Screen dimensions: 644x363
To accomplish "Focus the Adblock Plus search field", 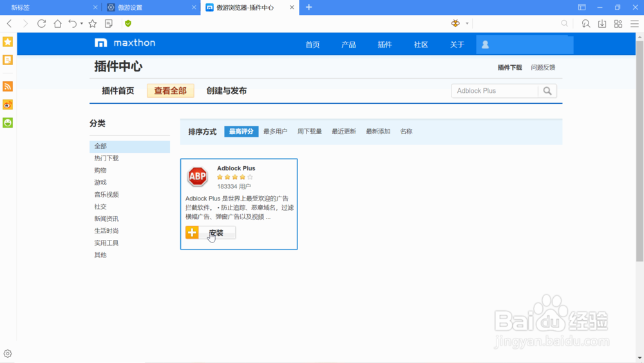I will click(x=495, y=91).
